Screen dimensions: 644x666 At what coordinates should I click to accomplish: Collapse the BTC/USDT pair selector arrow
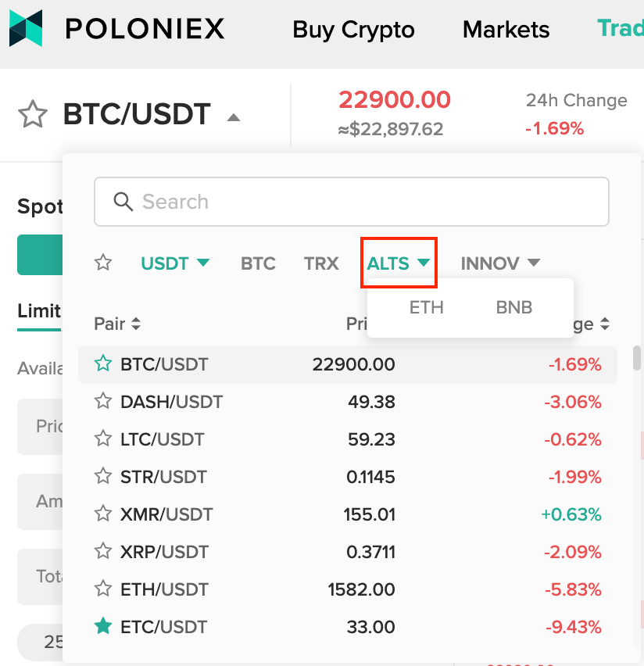click(234, 118)
